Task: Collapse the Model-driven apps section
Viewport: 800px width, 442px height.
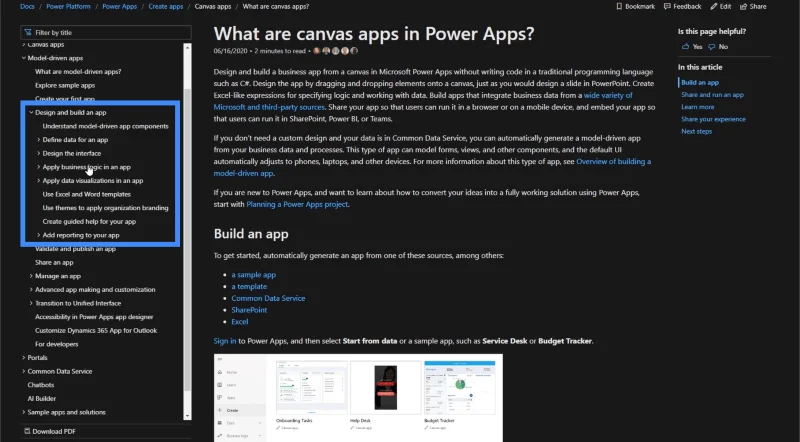Action: point(23,58)
